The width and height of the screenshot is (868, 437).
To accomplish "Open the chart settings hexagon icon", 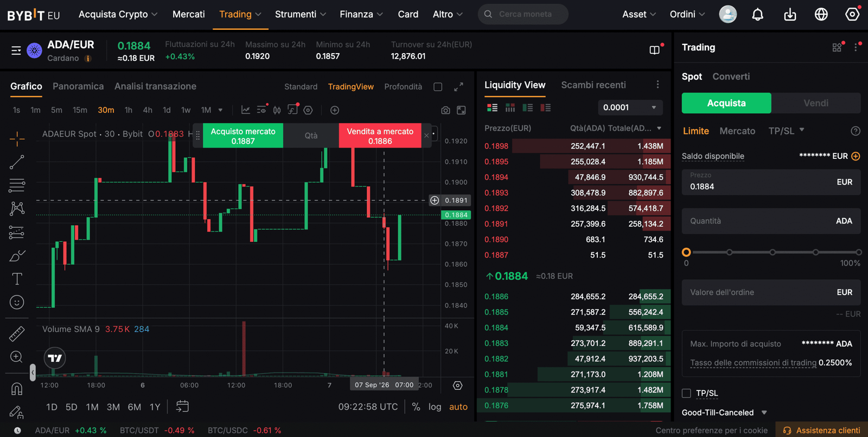I will pyautogui.click(x=308, y=110).
